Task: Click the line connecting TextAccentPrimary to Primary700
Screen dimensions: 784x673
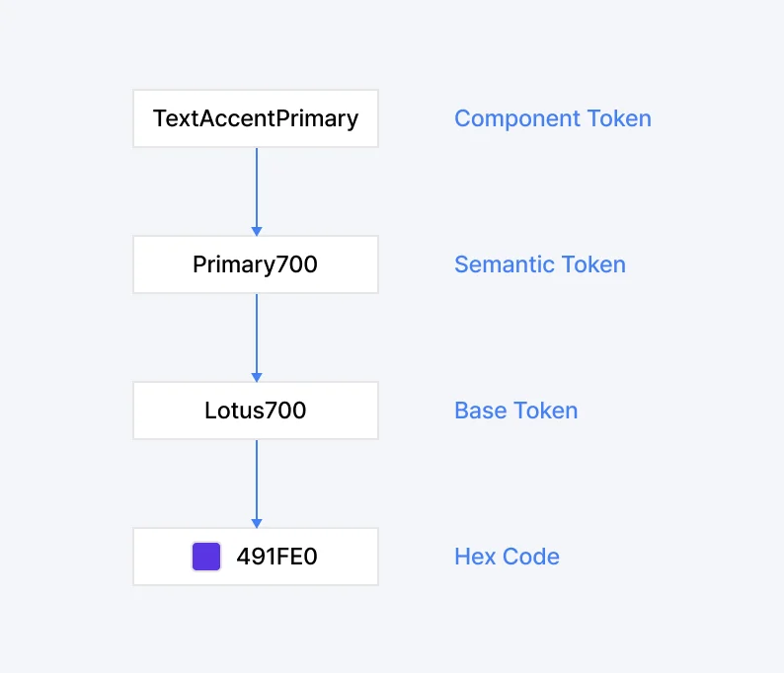Action: tap(257, 186)
